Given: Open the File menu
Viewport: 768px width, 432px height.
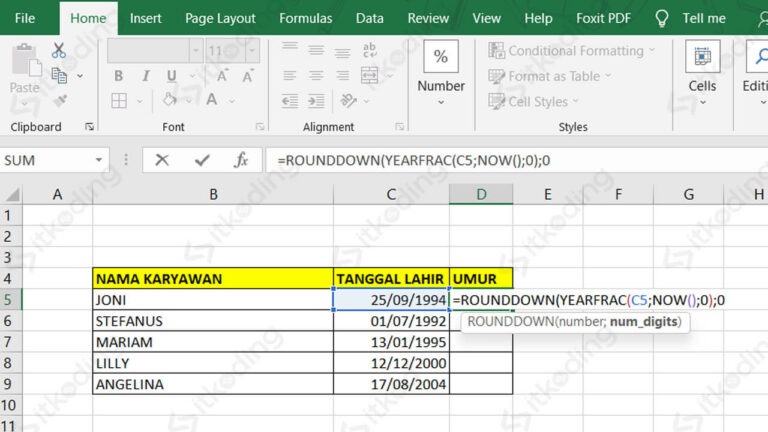Looking at the screenshot, I should click(25, 18).
